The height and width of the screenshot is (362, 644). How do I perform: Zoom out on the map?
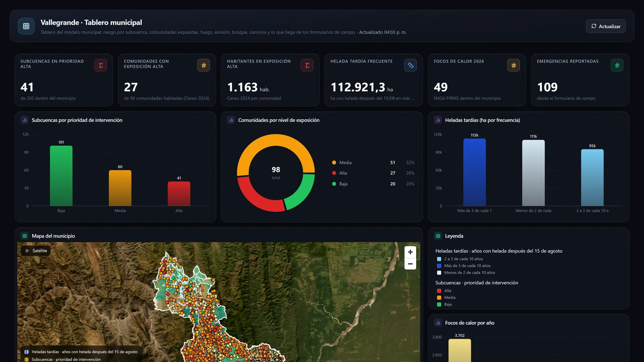410,264
